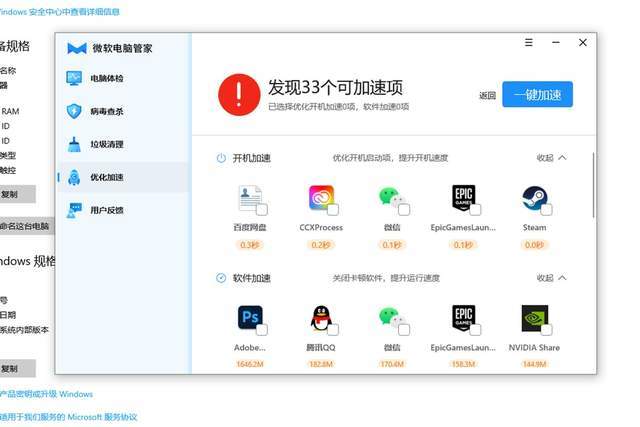Viewport: 640px width, 427px height.
Task: Click the first 复制 button in Settings window
Action: (16, 194)
